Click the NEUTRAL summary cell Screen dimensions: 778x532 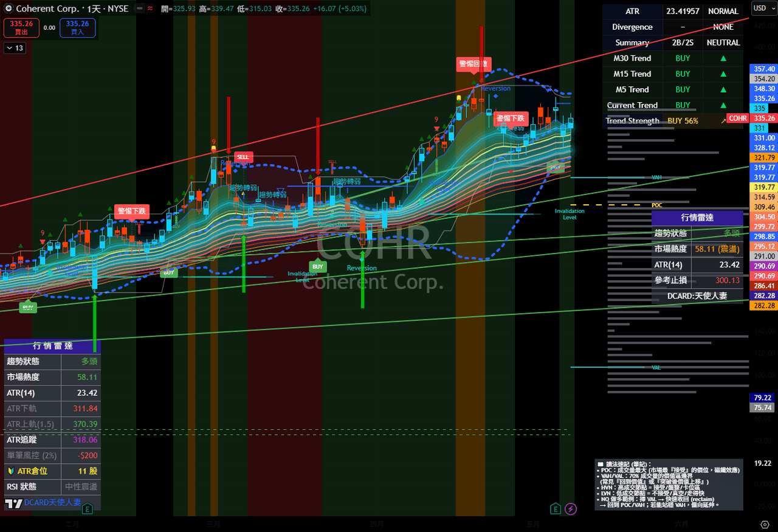723,43
